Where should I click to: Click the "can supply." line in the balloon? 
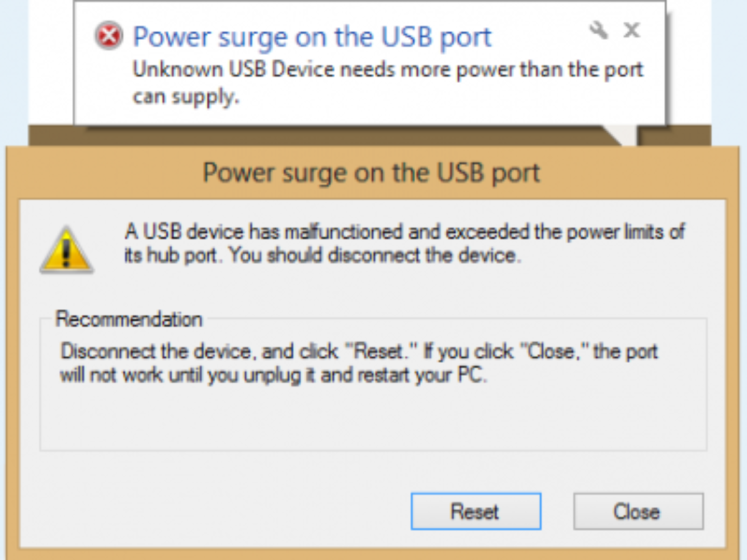[186, 97]
